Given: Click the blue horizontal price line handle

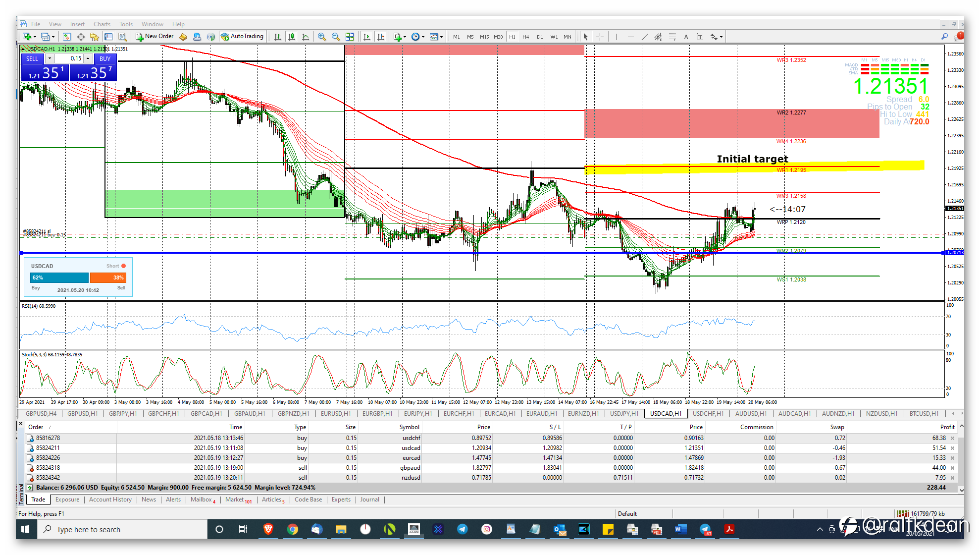Looking at the screenshot, I should [21, 253].
